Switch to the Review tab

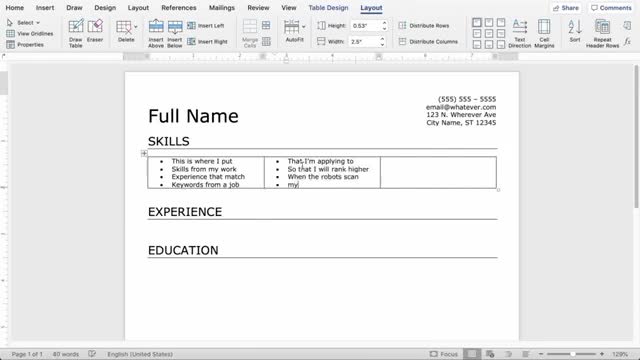tap(258, 8)
